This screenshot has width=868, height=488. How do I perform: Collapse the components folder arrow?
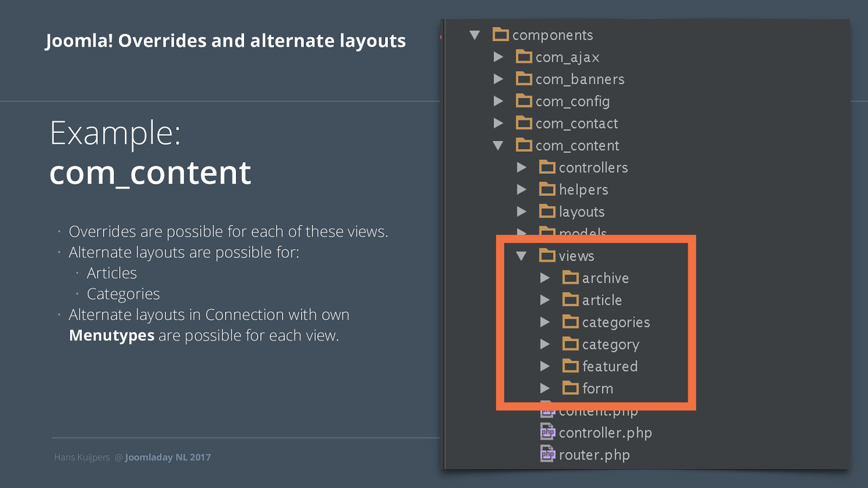click(x=475, y=35)
